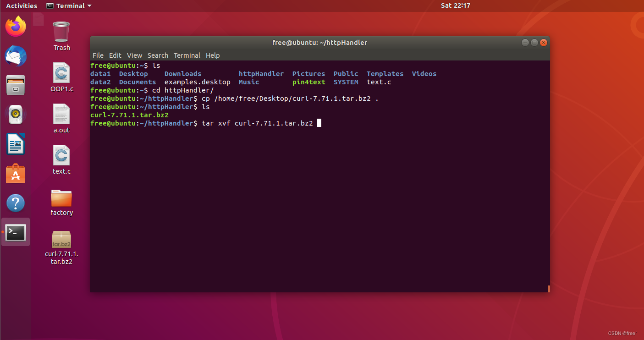Open the Help application
The height and width of the screenshot is (340, 644).
click(15, 203)
